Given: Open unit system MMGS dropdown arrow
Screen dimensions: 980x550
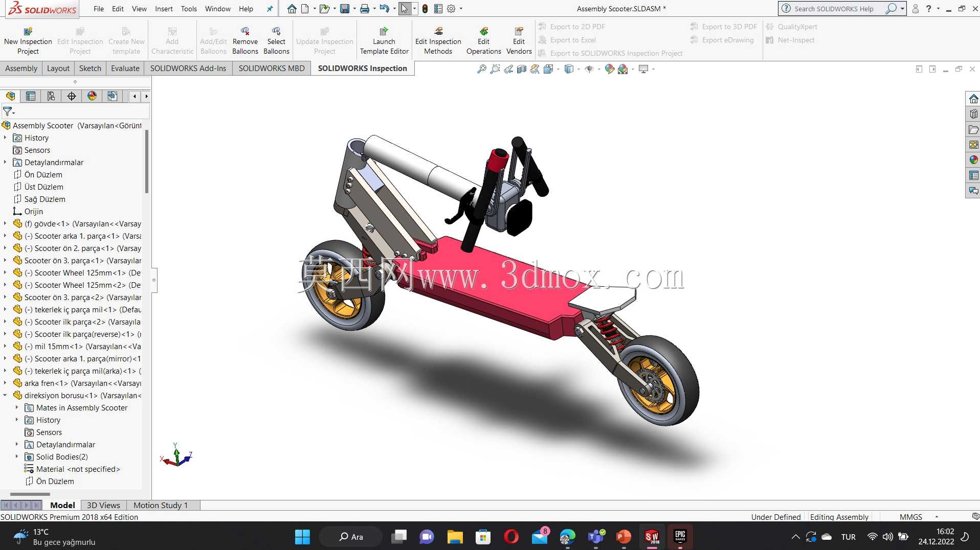Looking at the screenshot, I should pos(937,517).
